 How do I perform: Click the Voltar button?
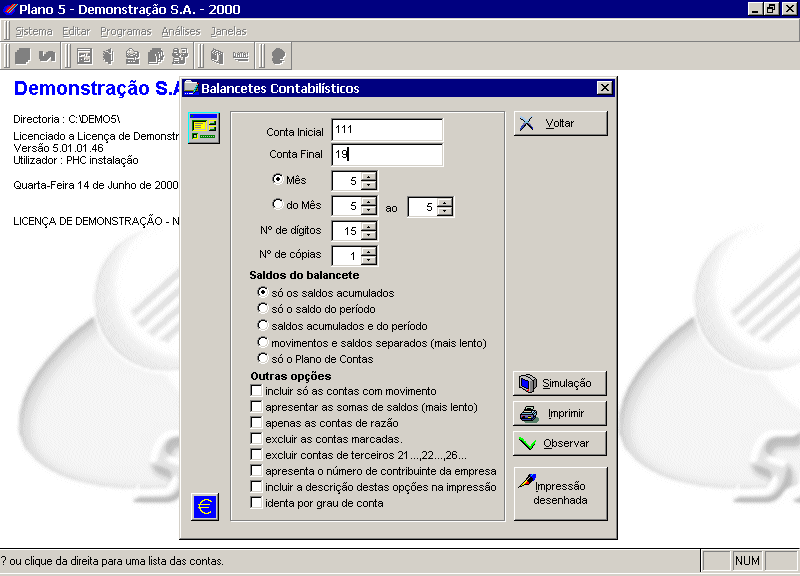click(x=561, y=123)
